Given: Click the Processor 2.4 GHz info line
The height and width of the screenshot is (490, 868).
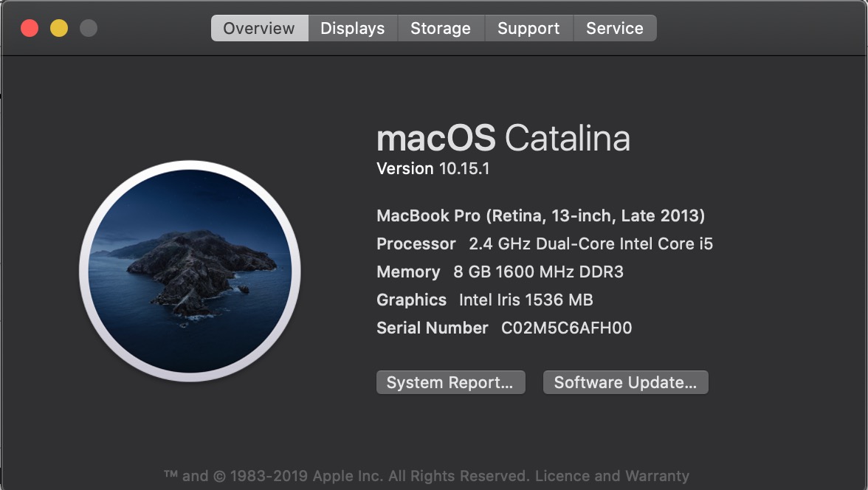Looking at the screenshot, I should [x=545, y=244].
